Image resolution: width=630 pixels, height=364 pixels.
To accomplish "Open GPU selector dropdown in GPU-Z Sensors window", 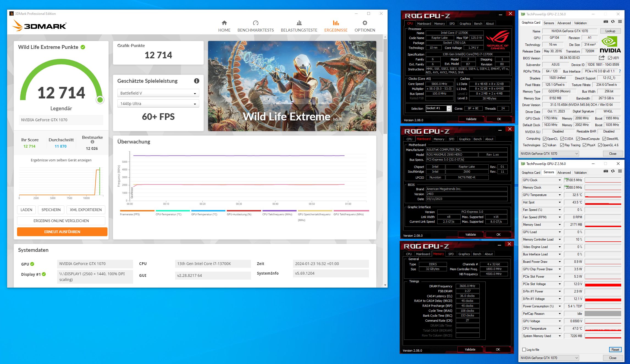I will point(549,358).
